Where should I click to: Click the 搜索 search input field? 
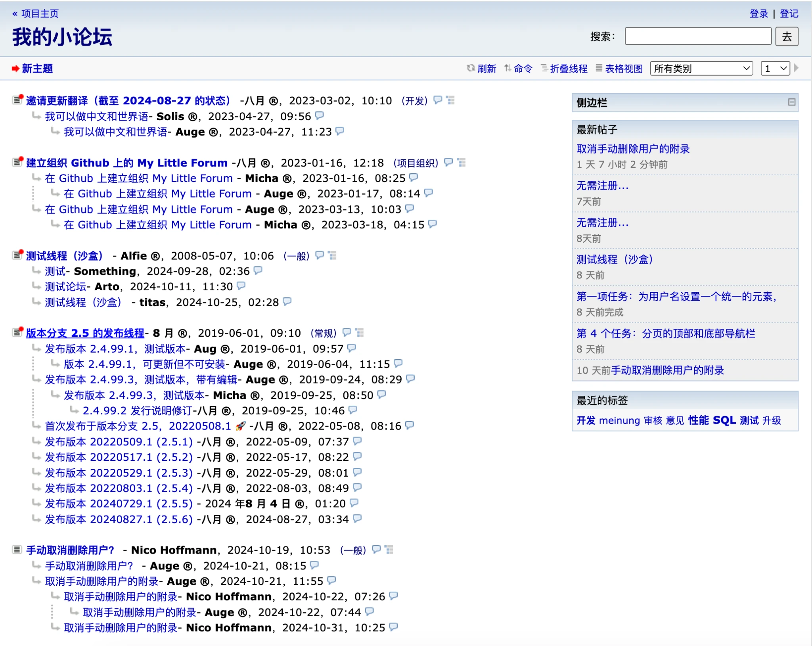[697, 36]
